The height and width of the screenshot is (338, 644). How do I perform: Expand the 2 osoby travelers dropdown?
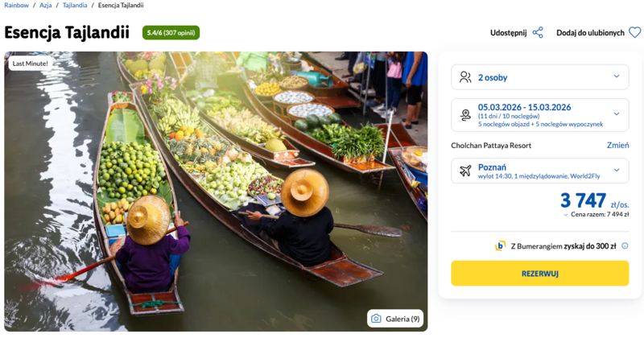coord(617,77)
